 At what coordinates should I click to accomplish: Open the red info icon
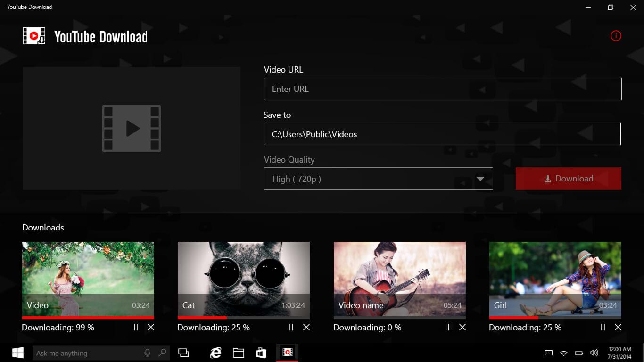616,36
